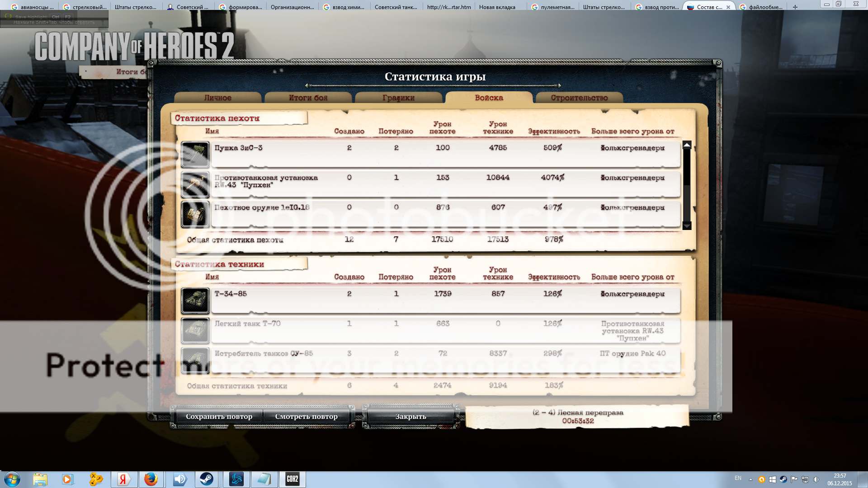Click the Эффективность header in infantry table
This screenshot has width=868, height=488.
554,131
